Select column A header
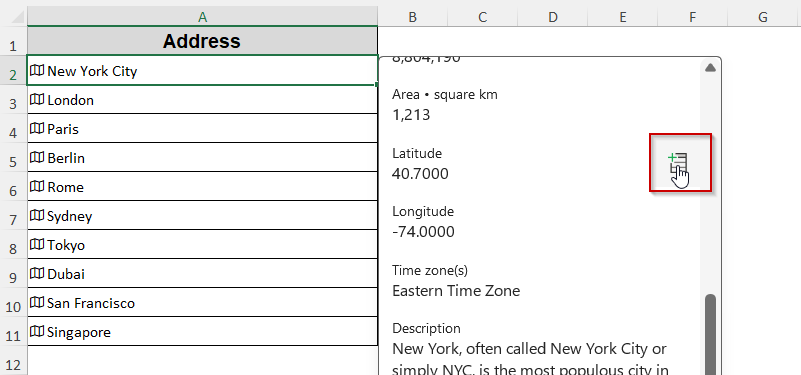Screen dimensions: 801x375 pyautogui.click(x=202, y=17)
